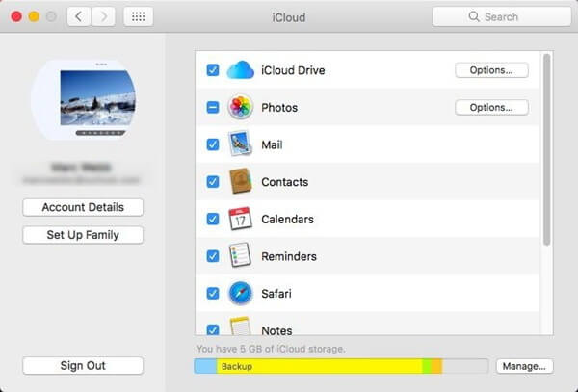
Task: Click the Reminders list icon
Action: click(240, 256)
